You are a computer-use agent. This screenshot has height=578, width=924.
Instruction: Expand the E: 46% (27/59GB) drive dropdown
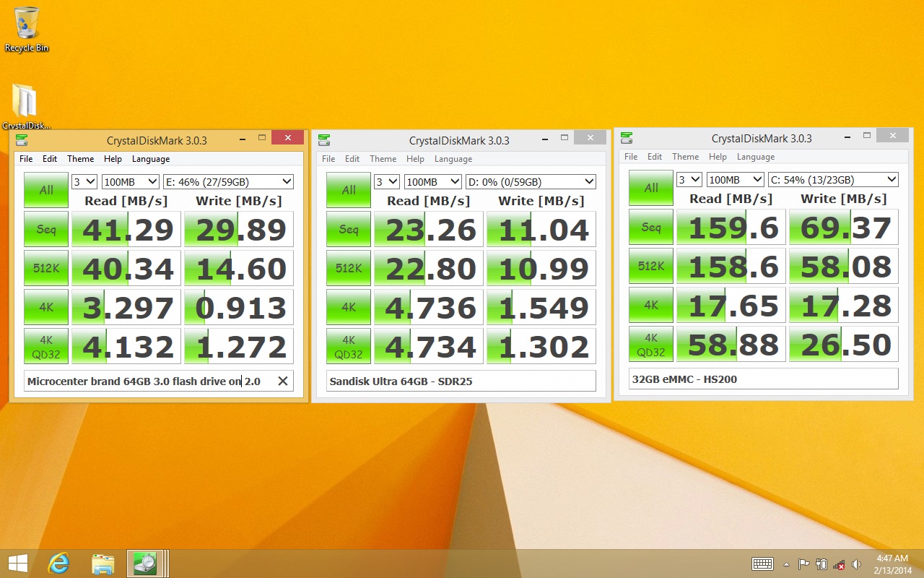(x=228, y=181)
